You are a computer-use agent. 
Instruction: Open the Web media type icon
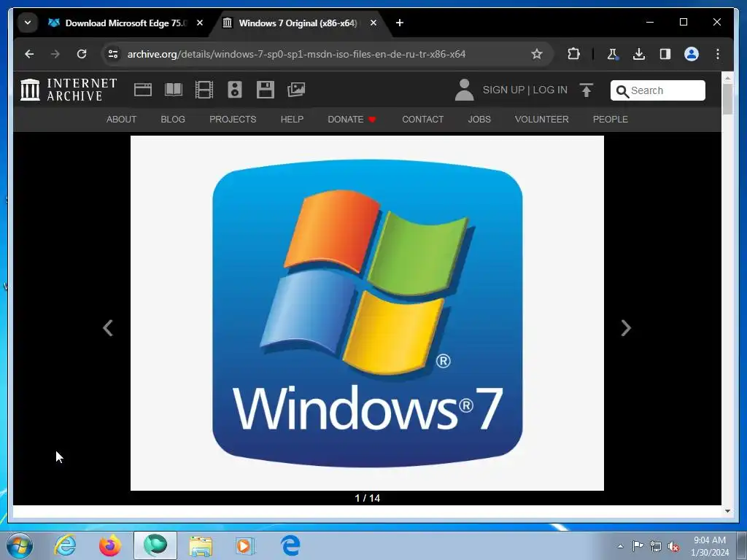(x=143, y=90)
